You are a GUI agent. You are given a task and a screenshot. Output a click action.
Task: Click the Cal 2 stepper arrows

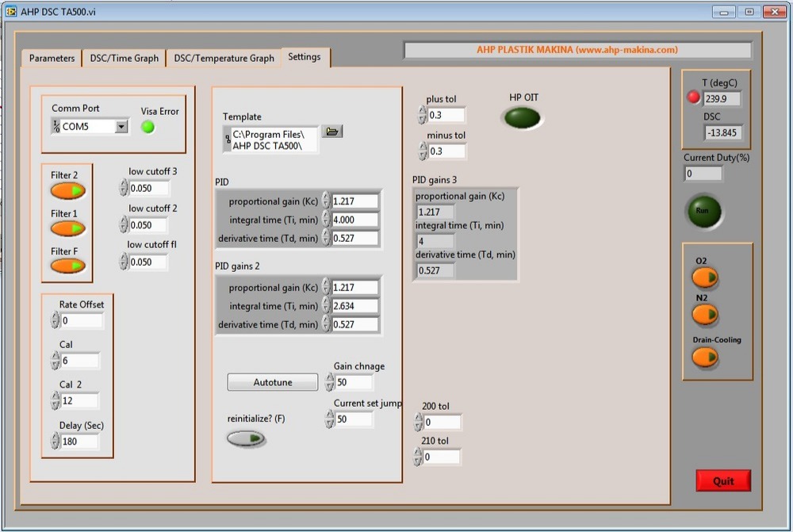pos(56,400)
